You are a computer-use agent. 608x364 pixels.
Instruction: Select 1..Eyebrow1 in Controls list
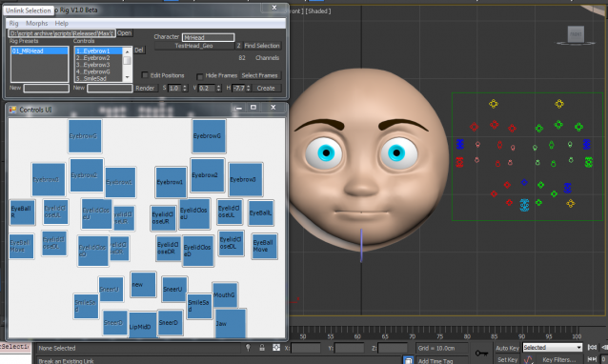click(x=99, y=51)
